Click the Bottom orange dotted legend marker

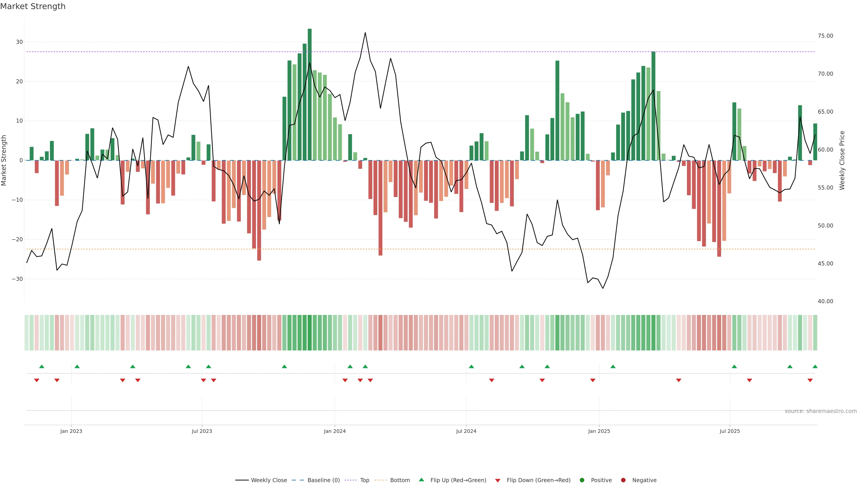coord(380,480)
